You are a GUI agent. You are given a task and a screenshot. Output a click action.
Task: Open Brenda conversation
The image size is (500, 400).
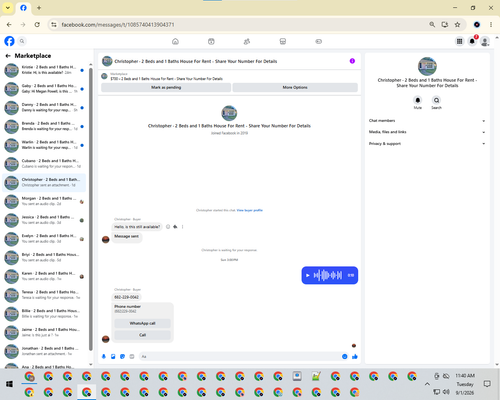44,126
